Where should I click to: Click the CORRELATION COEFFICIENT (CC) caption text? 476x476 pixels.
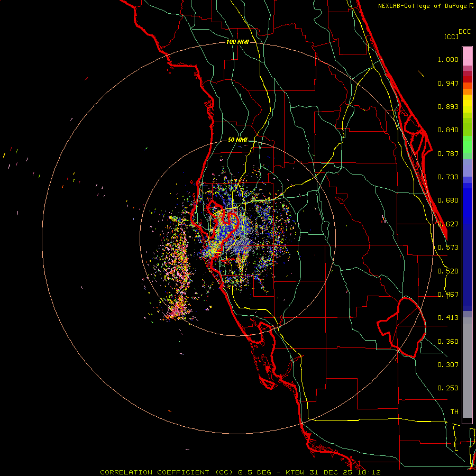pos(167,472)
